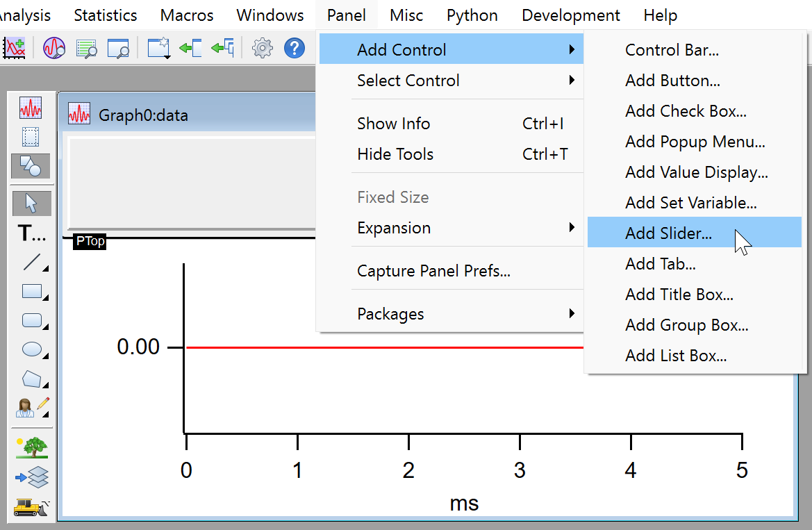The image size is (812, 530).
Task: Click the bulldozer mover tool icon
Action: click(31, 507)
